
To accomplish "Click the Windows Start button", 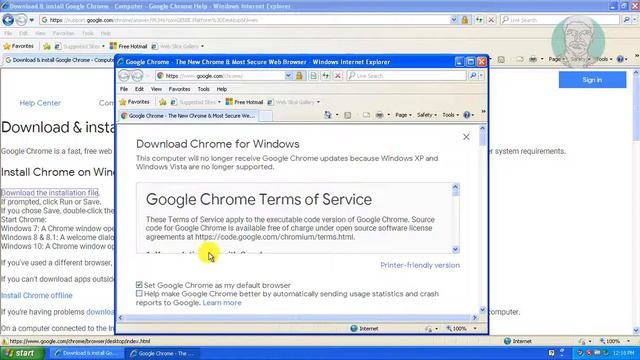I will [x=21, y=353].
